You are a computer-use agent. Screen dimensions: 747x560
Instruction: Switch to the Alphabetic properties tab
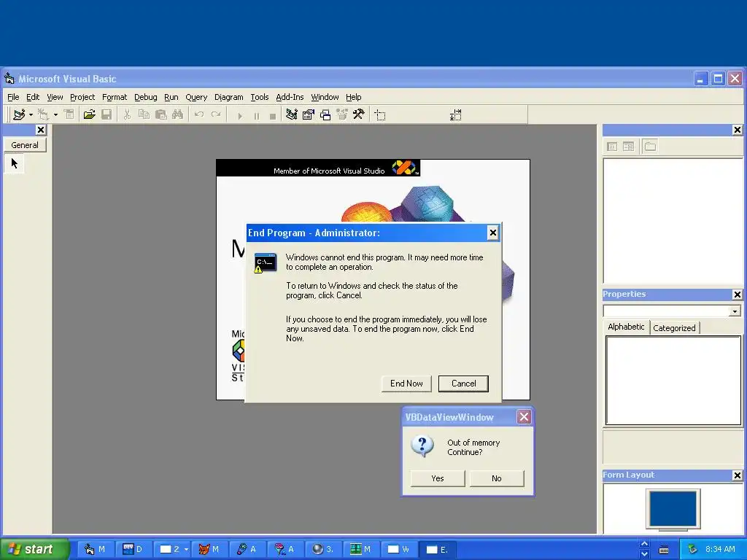coord(626,327)
